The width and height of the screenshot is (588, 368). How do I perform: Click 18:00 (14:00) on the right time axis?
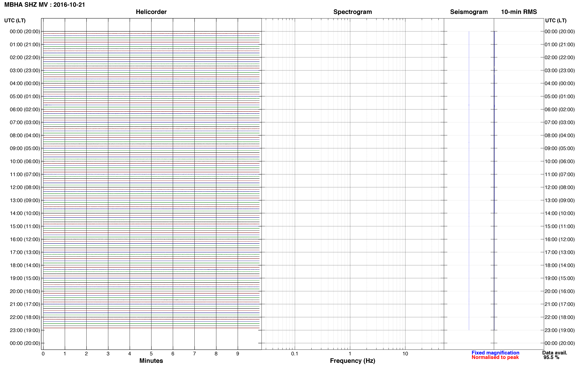pyautogui.click(x=560, y=265)
